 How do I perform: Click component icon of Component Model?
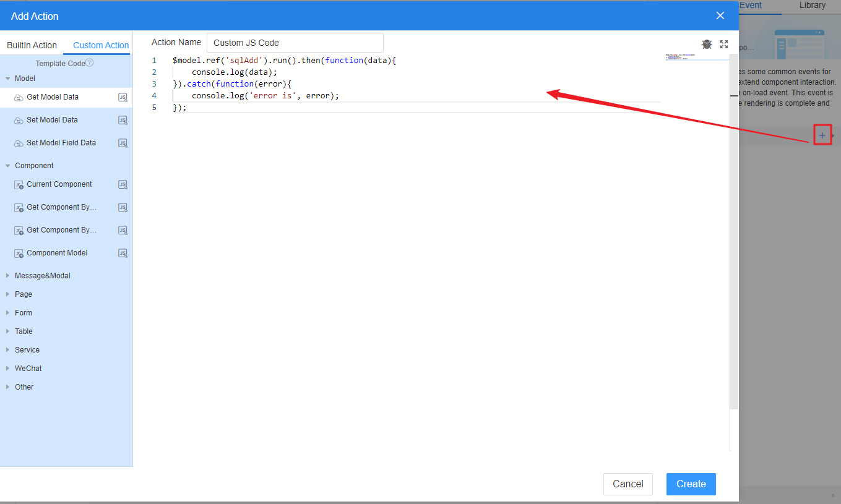pyautogui.click(x=19, y=254)
